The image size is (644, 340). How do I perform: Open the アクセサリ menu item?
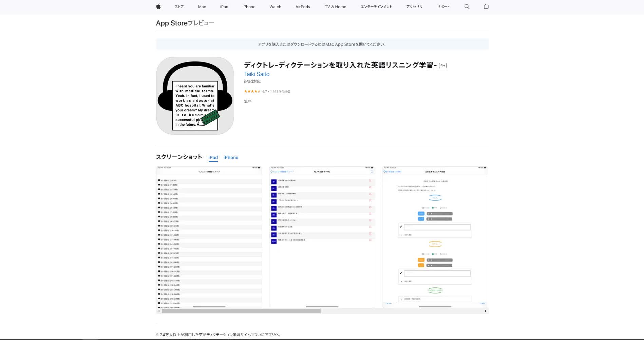point(414,7)
